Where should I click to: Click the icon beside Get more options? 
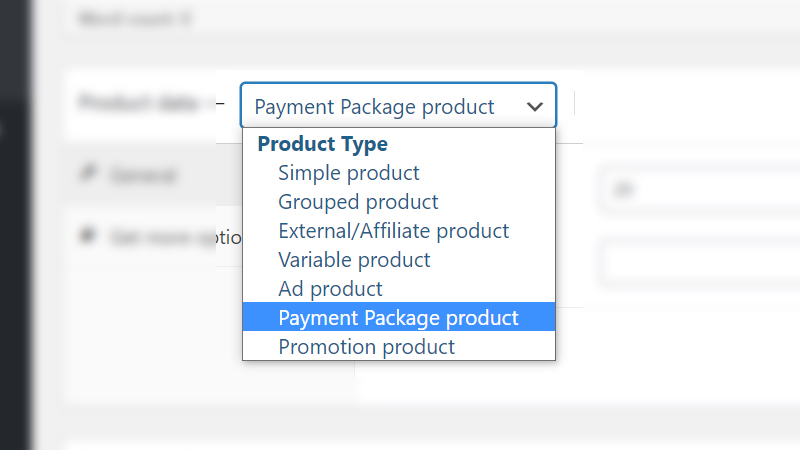[87, 236]
